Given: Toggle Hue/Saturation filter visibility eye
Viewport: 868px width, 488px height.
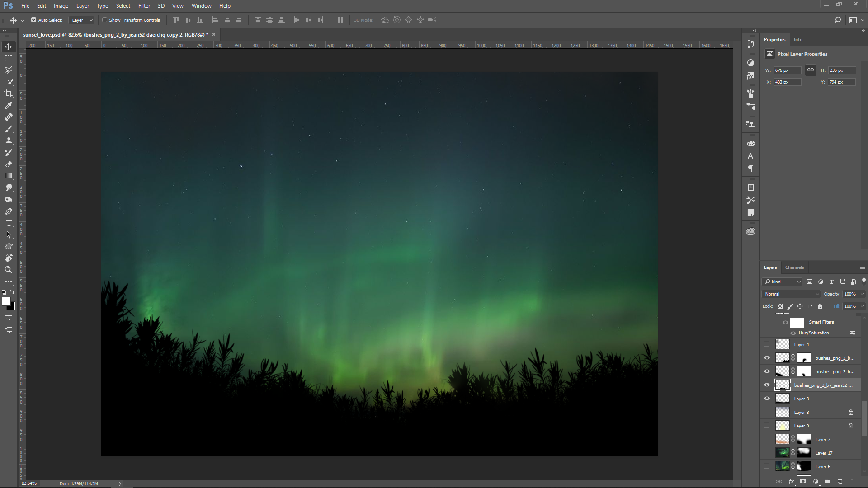Looking at the screenshot, I should [793, 333].
